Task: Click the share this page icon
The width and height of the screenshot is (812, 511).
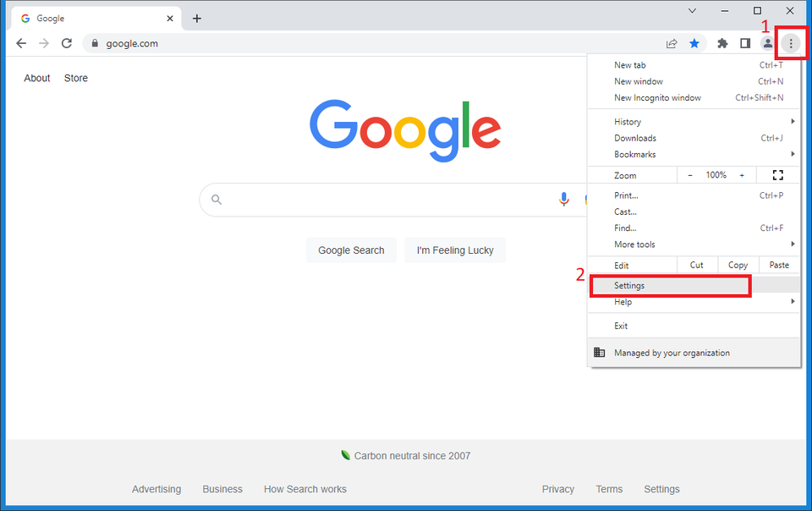Action: (x=672, y=43)
